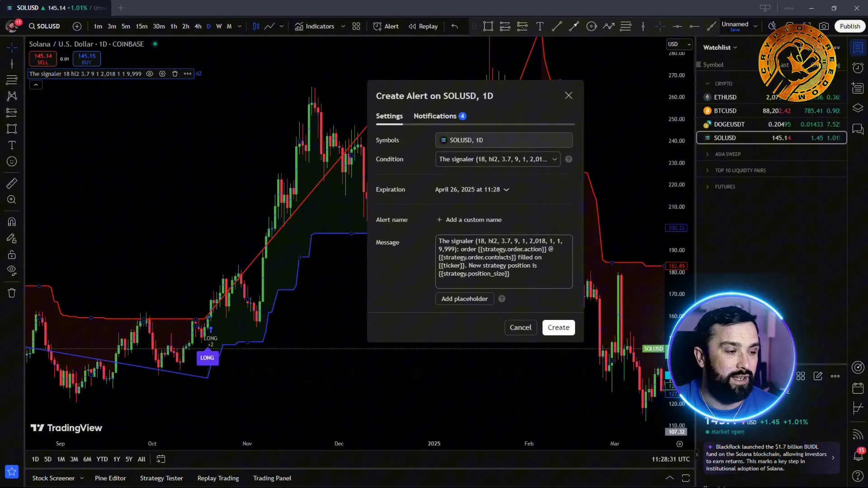Open the chat panel in the right sidebar
This screenshot has height=488, width=868.
858,129
